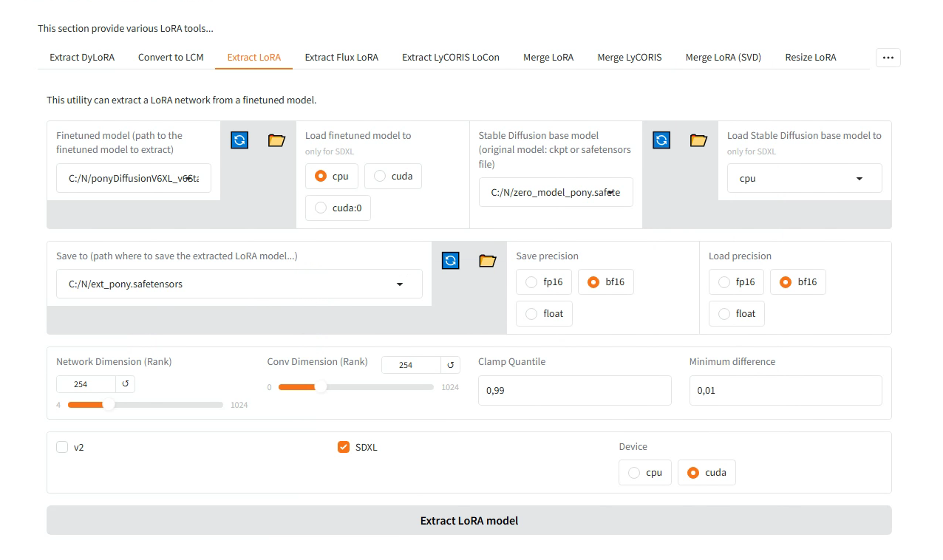The image size is (943, 560).
Task: Switch to Extract DyLoRA tab
Action: pos(82,58)
